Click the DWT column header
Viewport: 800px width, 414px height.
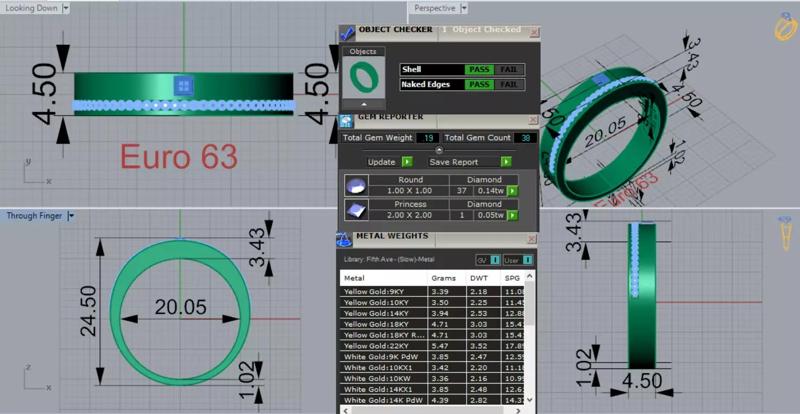[482, 278]
